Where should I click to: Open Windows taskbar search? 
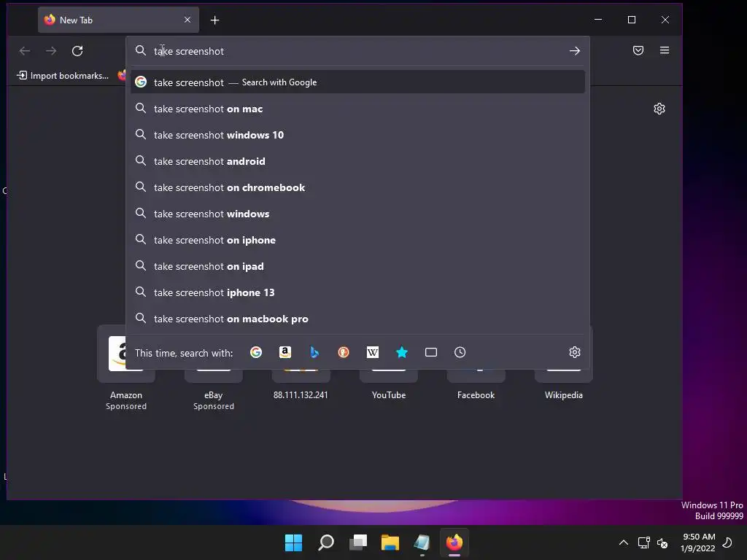coord(326,542)
